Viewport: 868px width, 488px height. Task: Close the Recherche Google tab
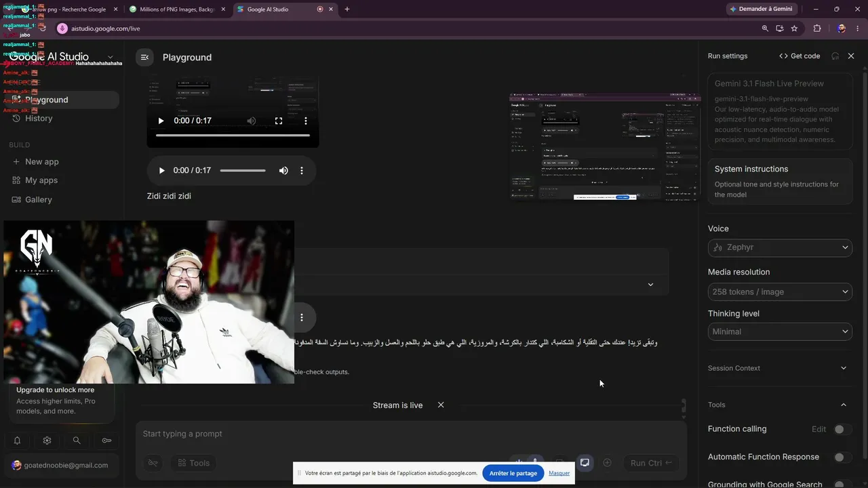tap(115, 9)
